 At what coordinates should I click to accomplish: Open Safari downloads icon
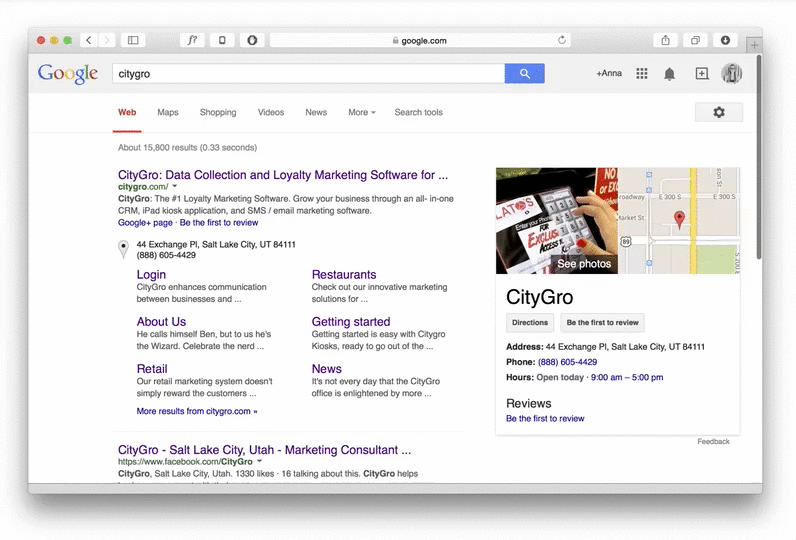click(x=725, y=40)
